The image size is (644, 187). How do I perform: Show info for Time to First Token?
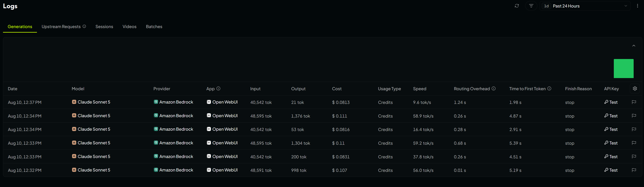coord(549,89)
